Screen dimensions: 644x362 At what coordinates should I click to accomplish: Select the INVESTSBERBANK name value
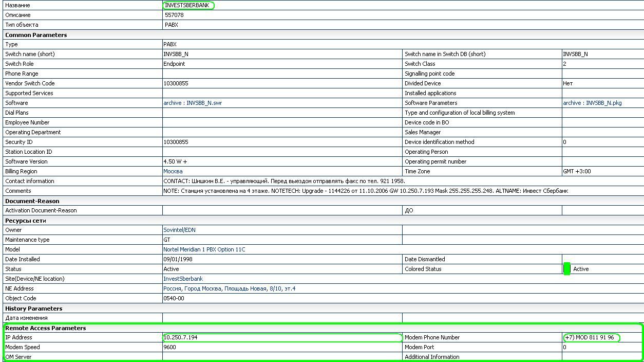coord(187,5)
